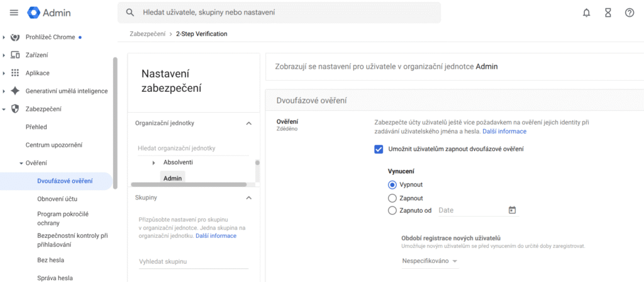The width and height of the screenshot is (644, 282).
Task: Click the Zabezpečení breadcrumb link
Action: click(147, 34)
